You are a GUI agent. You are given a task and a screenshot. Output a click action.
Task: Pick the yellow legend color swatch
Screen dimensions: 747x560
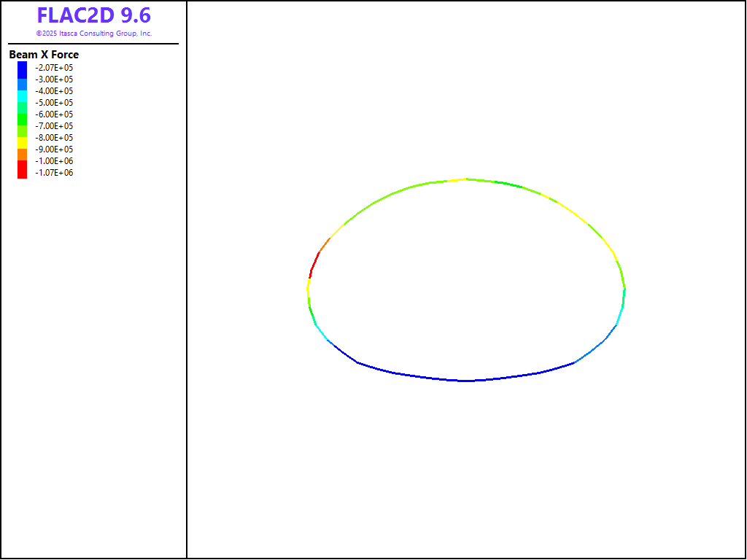(x=22, y=142)
